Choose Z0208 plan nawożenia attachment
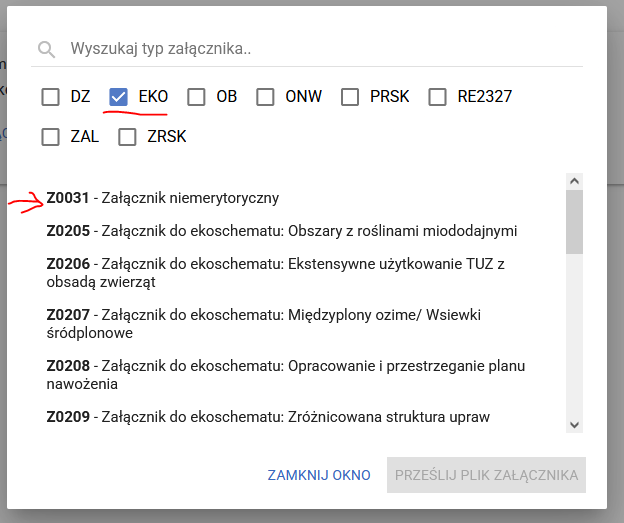This screenshot has width=624, height=523. [285, 375]
